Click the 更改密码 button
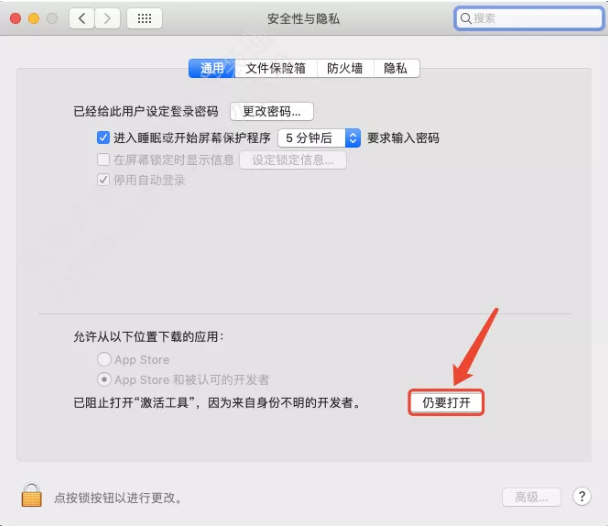 [x=272, y=112]
